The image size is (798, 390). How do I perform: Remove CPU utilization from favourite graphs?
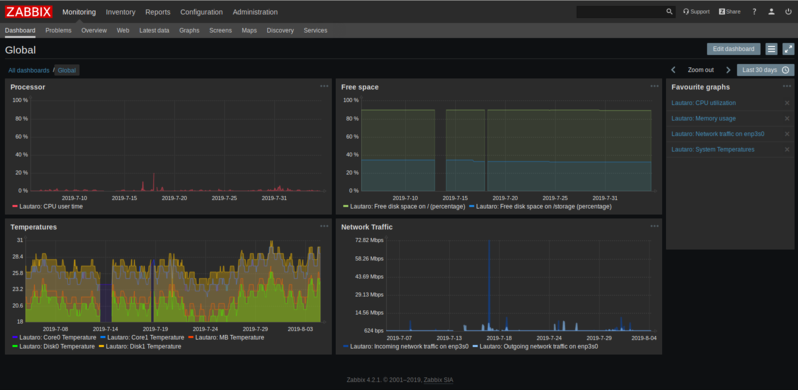click(x=787, y=103)
